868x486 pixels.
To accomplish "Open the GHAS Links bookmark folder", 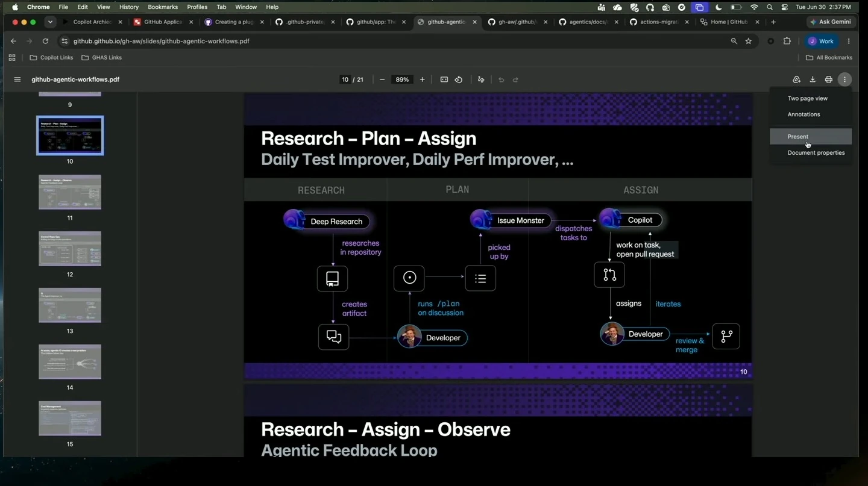I will (102, 58).
